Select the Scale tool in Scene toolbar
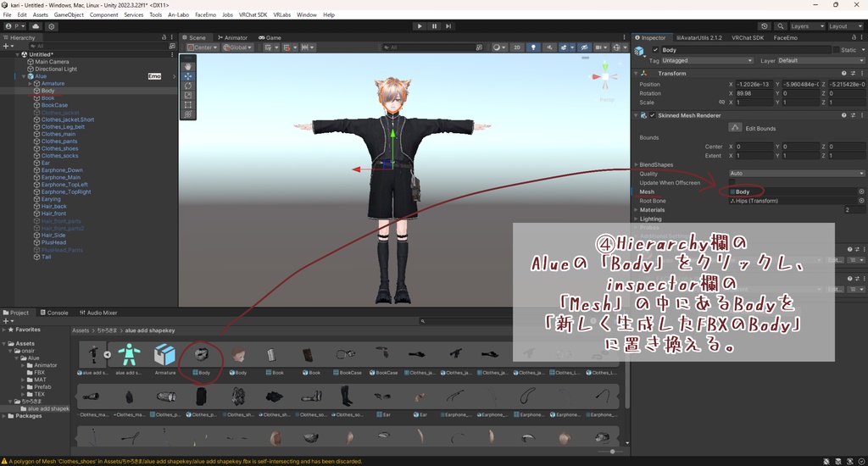This screenshot has width=868, height=466. point(188,95)
